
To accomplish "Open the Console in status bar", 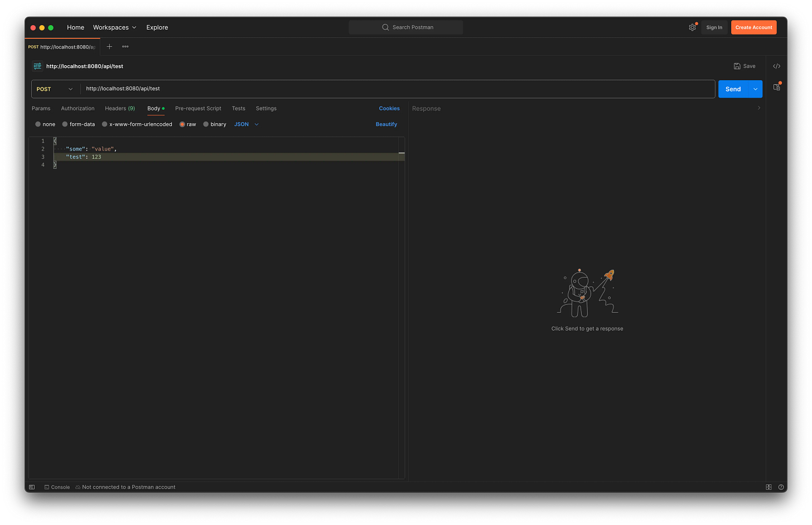I will [x=57, y=487].
